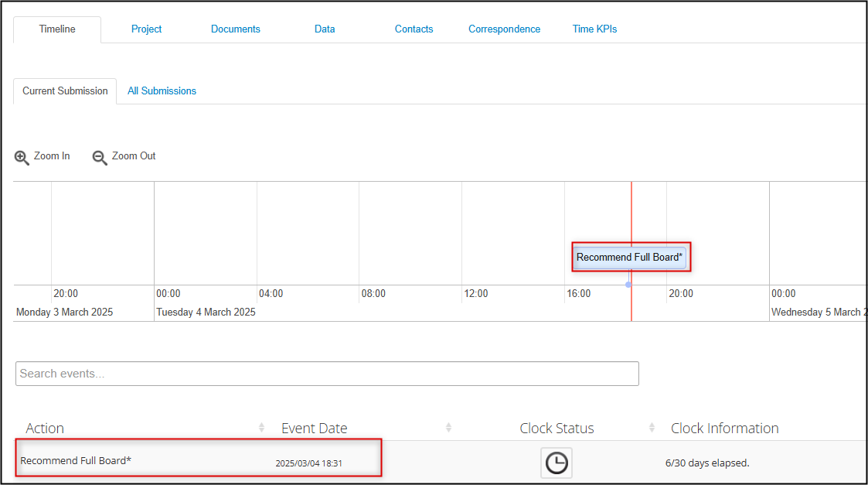Focus the Search events input field
Viewport: 868px width, 485px height.
(327, 374)
